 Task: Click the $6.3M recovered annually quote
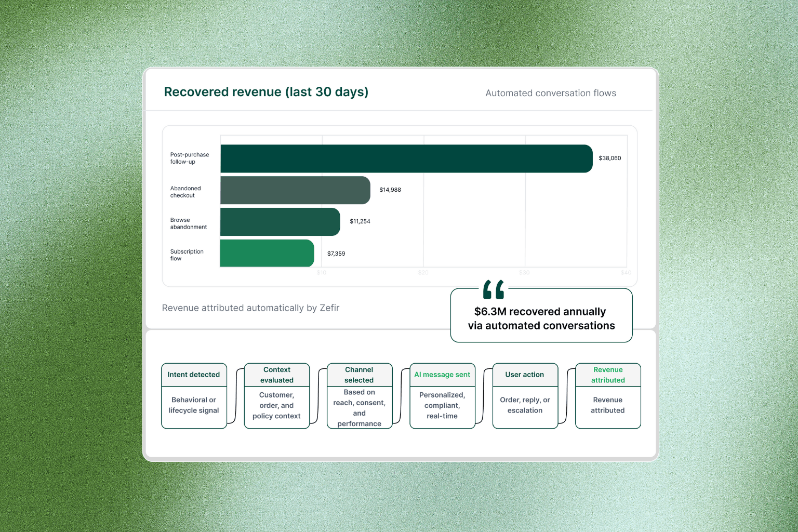click(541, 318)
